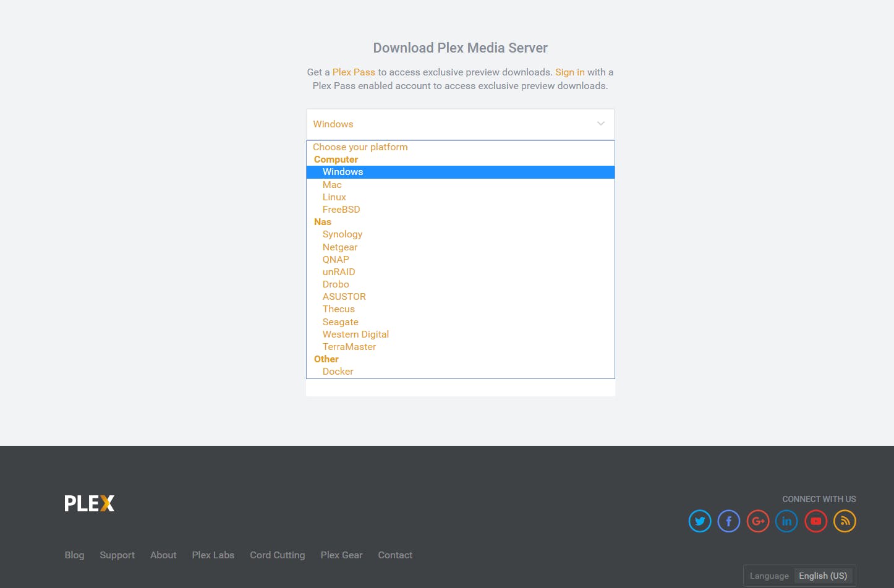Visit the About footer link
Viewport: 894px width, 588px height.
[x=163, y=555]
